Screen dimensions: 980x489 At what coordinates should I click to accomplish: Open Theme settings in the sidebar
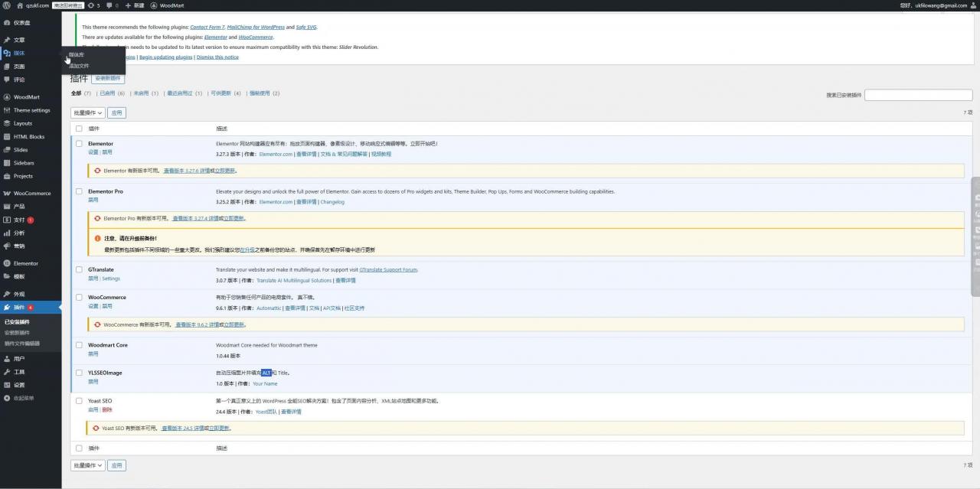tap(31, 110)
